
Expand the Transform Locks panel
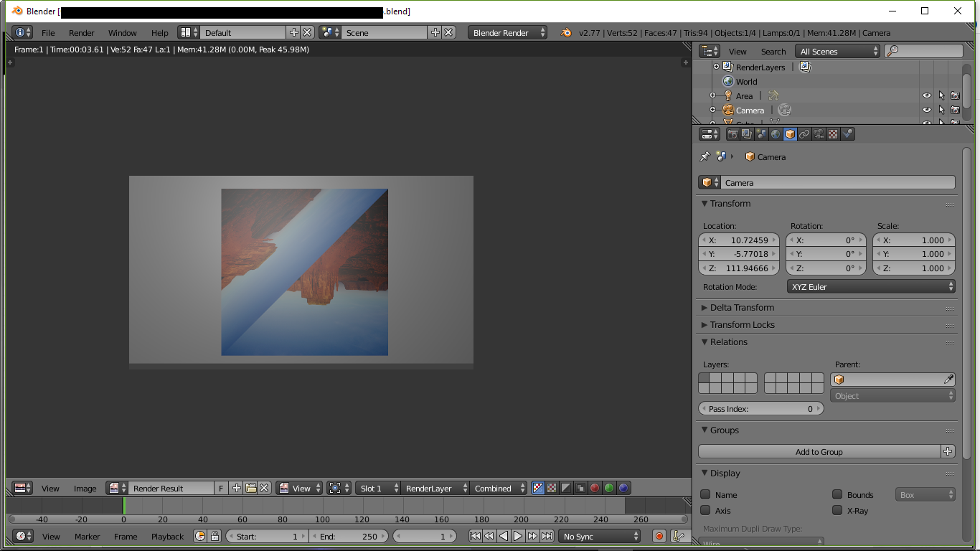705,325
